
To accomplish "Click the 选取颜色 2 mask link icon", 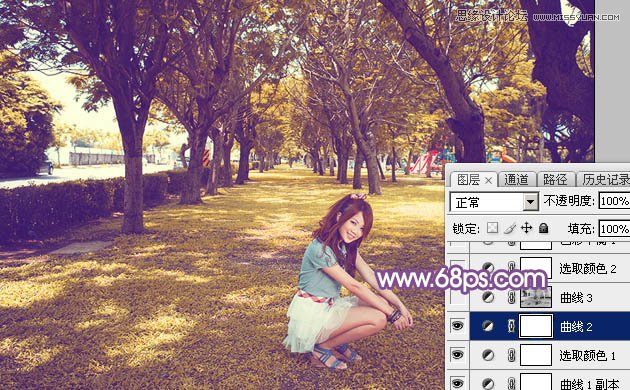I will click(x=511, y=268).
